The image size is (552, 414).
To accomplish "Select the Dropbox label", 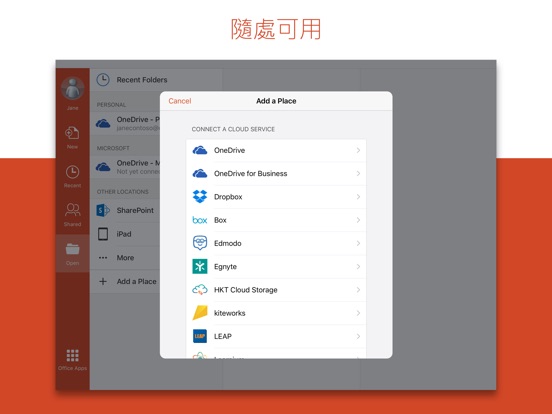I will 228,197.
